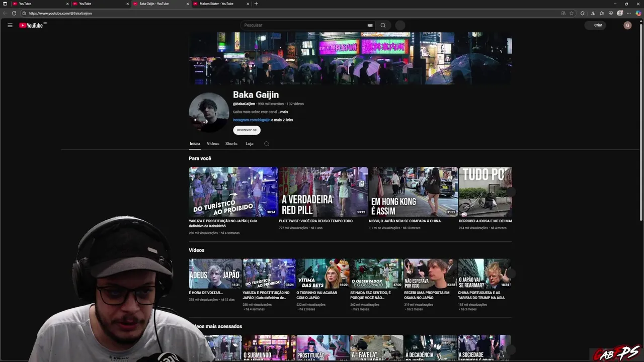Image resolution: width=644 pixels, height=362 pixels.
Task: Open the Vídeos channel tab
Action: point(213,144)
